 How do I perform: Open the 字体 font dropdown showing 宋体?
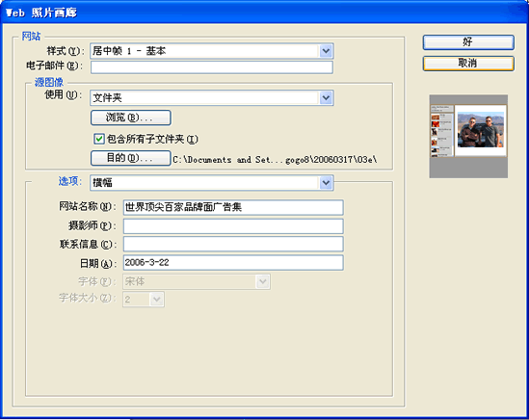(197, 281)
